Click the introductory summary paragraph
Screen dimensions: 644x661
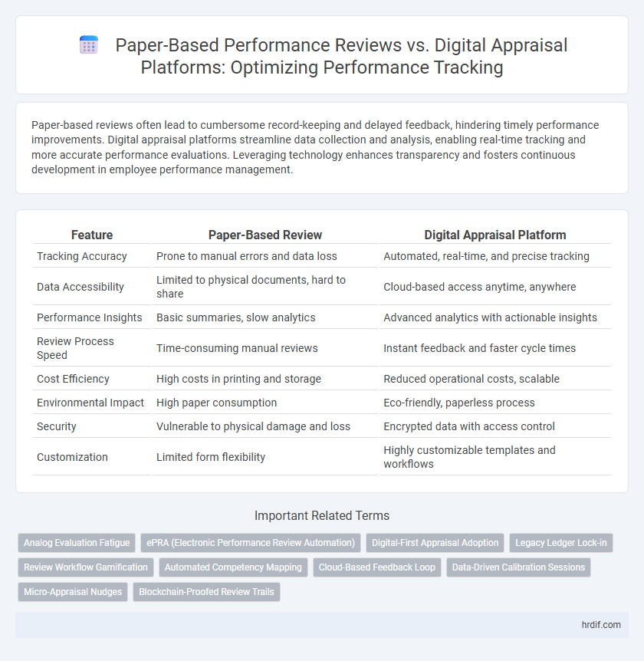pyautogui.click(x=315, y=147)
